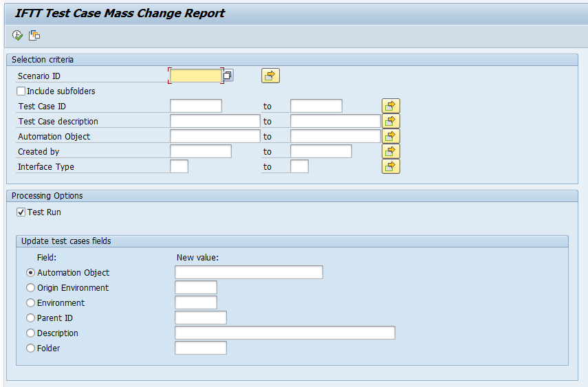Click the Get Variant icon in toolbar
588x387 pixels.
point(34,35)
